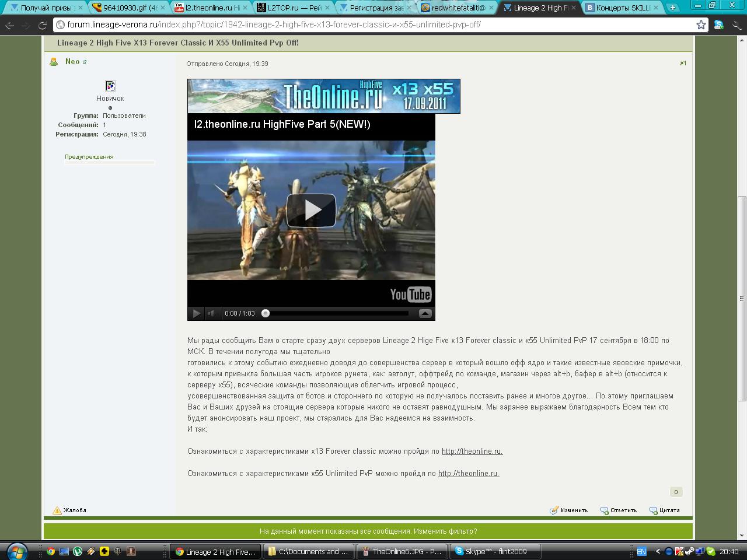Click the "Предупреждения" warnings link
The height and width of the screenshot is (560, 747).
coord(89,156)
